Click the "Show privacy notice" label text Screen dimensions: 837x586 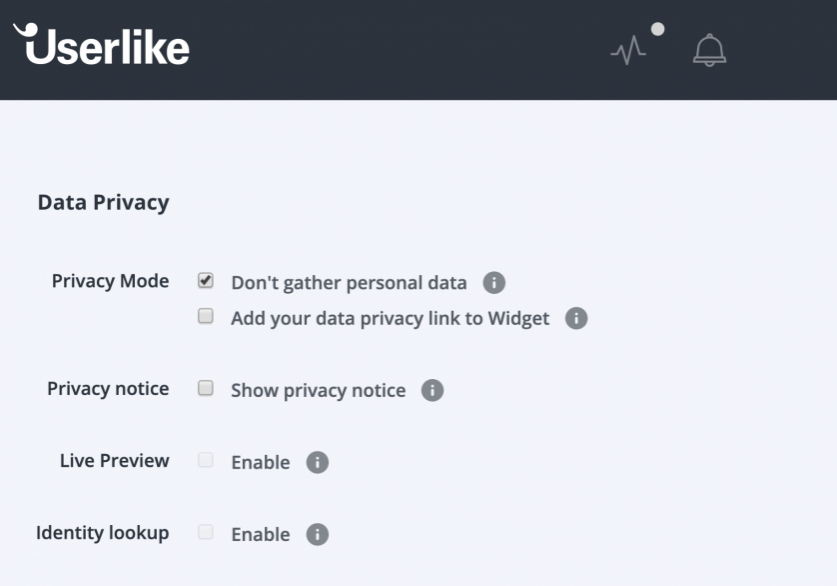[318, 391]
